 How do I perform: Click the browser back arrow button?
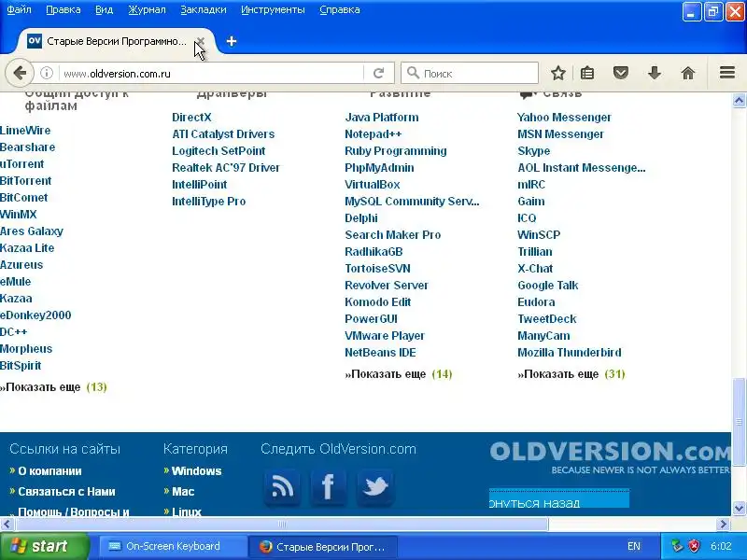(20, 73)
